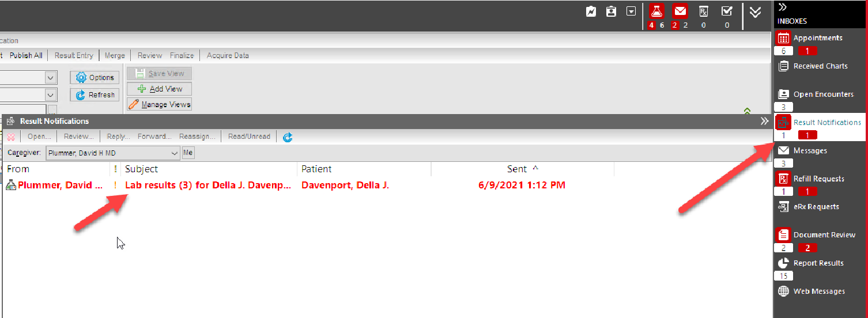
Task: Click the Options button
Action: click(95, 77)
